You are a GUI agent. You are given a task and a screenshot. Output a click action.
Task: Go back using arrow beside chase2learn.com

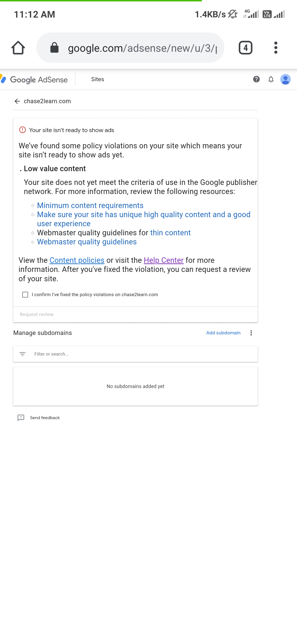(x=17, y=101)
